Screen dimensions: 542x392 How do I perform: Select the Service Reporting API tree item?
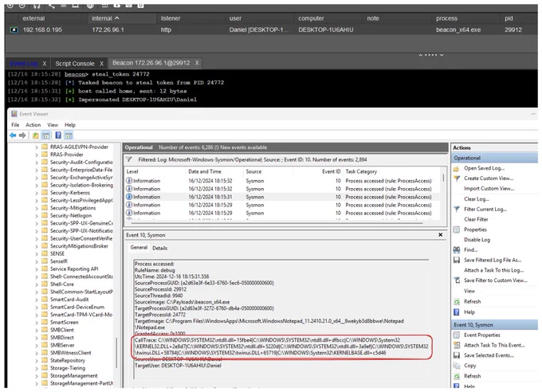click(x=74, y=269)
